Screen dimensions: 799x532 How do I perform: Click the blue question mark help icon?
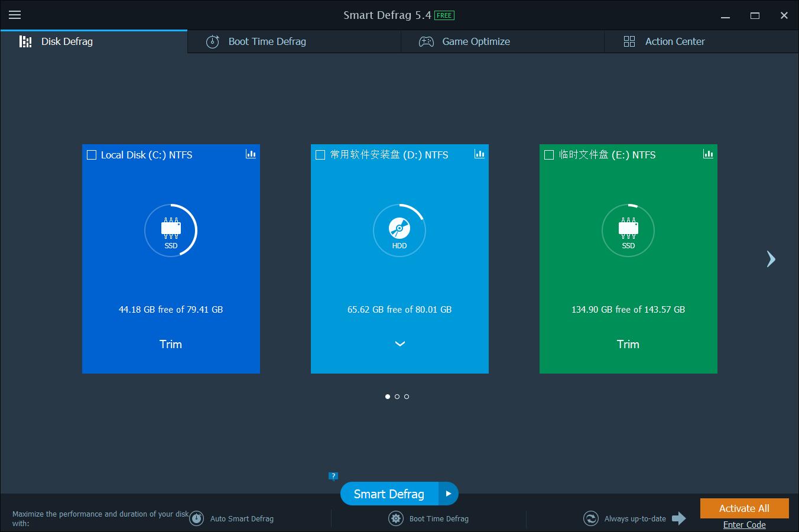[333, 476]
